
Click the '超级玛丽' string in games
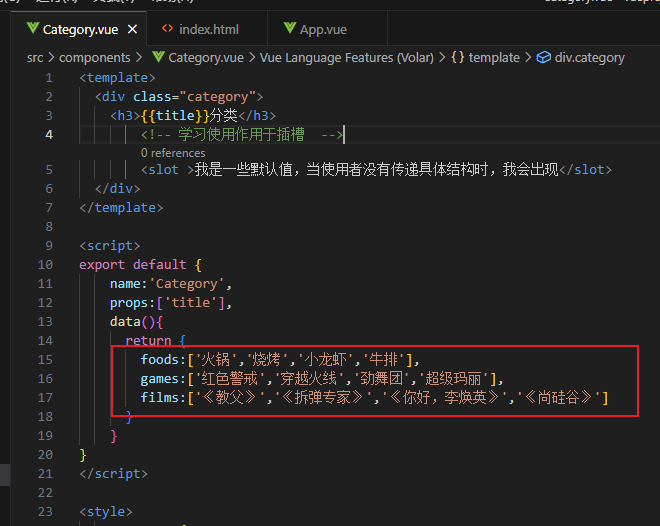tap(453, 379)
